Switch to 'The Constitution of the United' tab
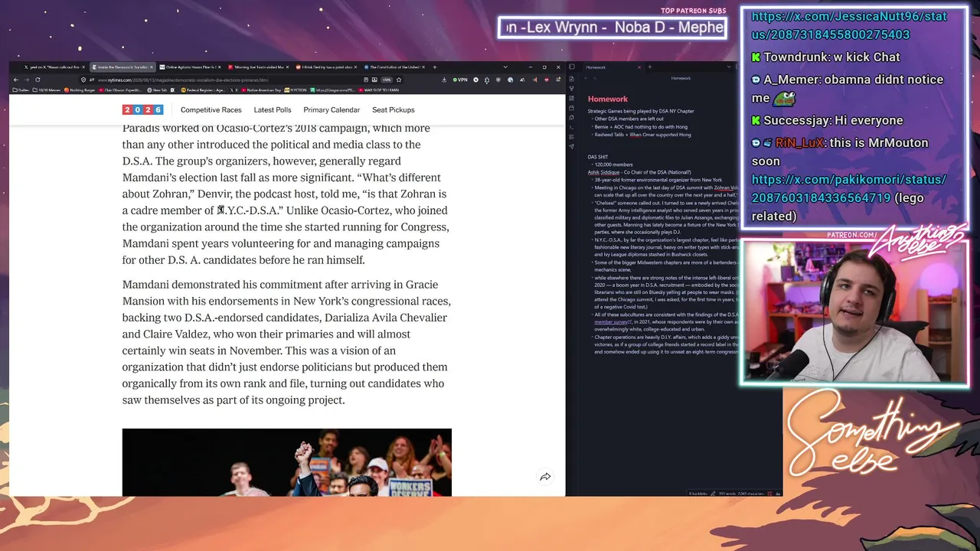 click(x=394, y=67)
